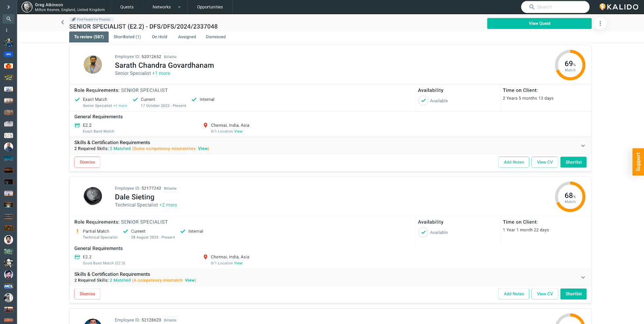Open the Networks dropdown menu
The height and width of the screenshot is (324, 644).
167,7
